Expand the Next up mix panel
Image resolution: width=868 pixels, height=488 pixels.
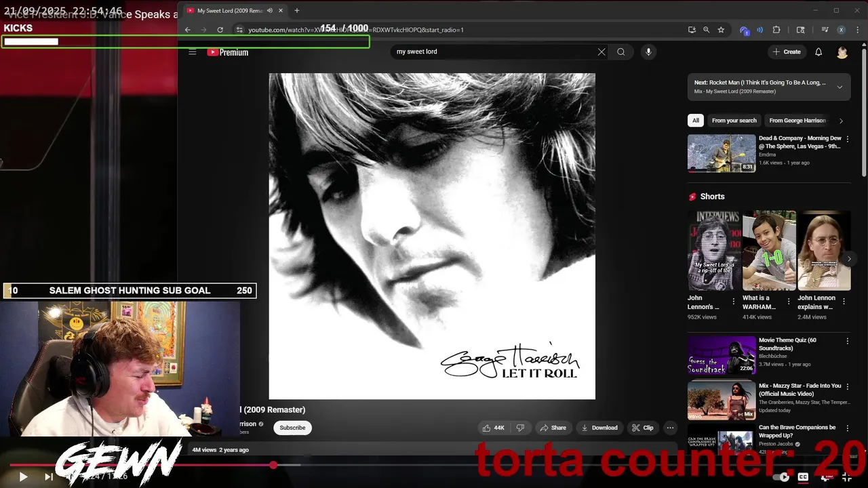[x=840, y=87]
